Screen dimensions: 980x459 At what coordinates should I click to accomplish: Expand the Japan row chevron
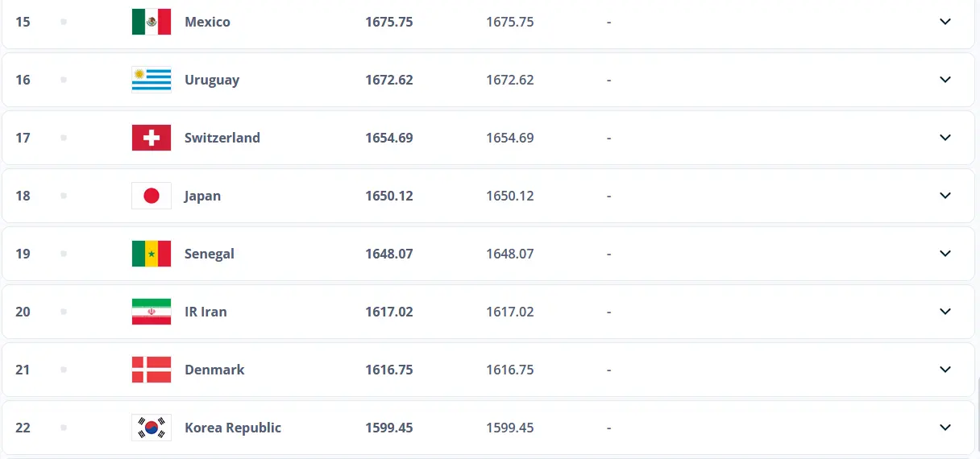945,196
